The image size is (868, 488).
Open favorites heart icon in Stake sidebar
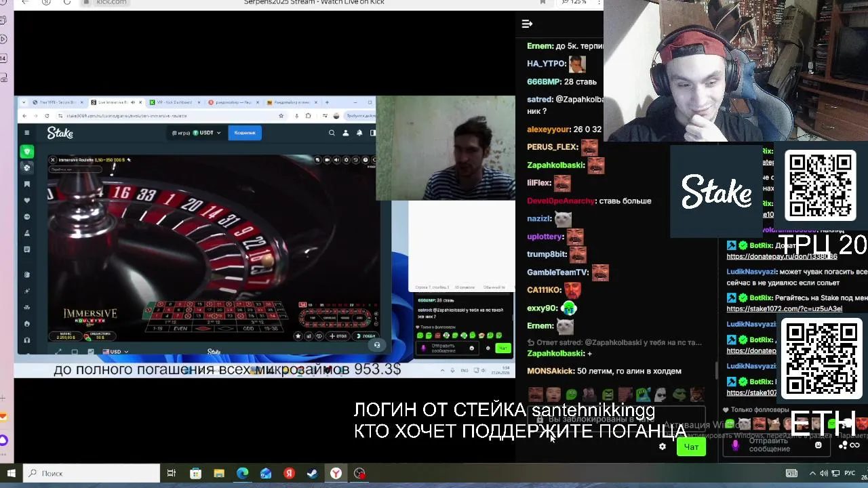click(27, 201)
